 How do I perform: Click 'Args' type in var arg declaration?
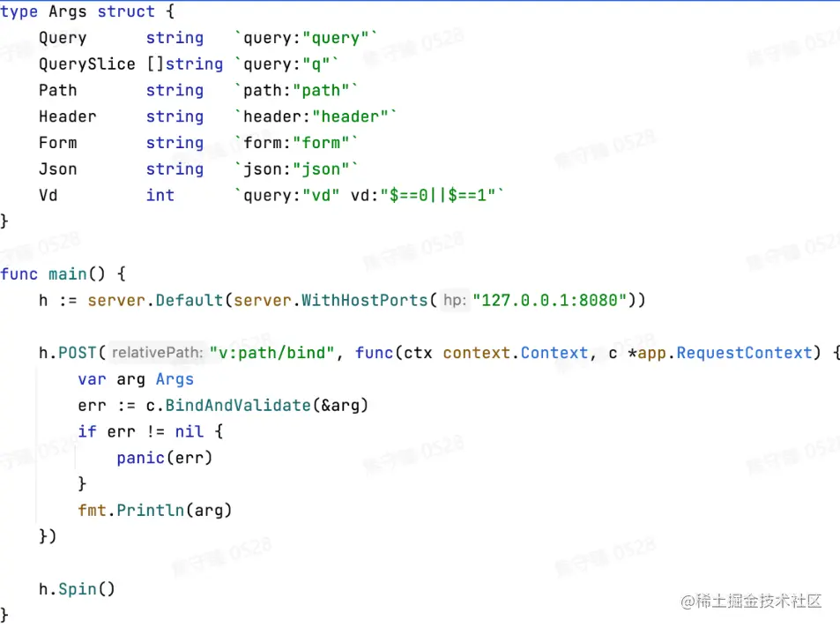pyautogui.click(x=175, y=379)
